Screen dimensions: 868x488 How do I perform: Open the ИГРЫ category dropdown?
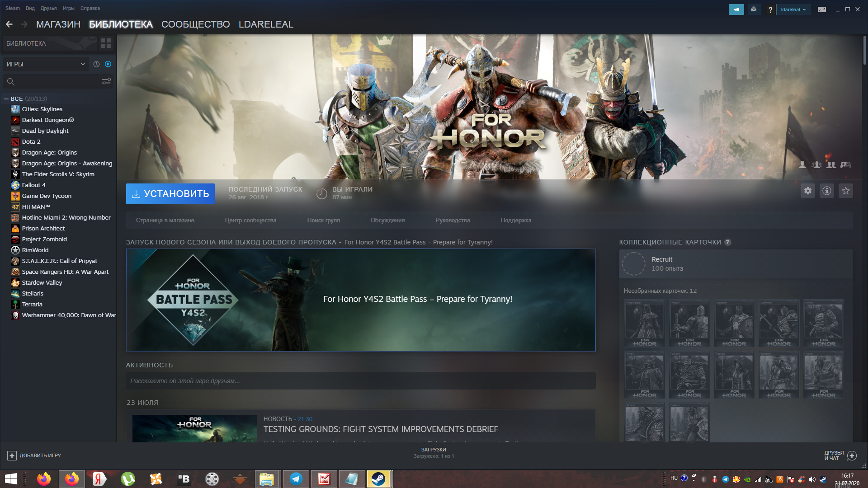point(46,64)
